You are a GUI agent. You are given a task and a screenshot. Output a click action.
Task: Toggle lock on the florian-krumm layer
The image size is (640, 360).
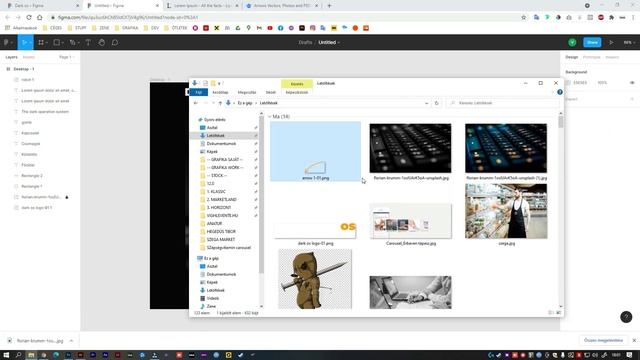click(x=67, y=197)
